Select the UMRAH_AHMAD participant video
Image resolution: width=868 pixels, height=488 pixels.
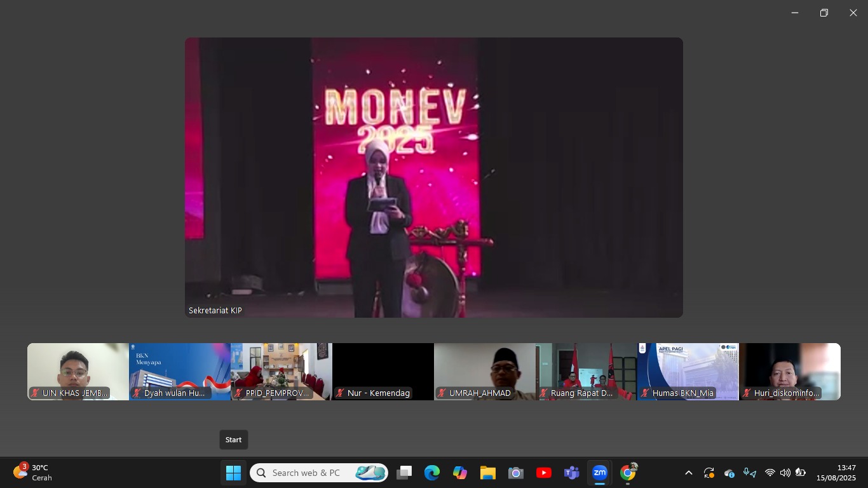click(x=485, y=371)
